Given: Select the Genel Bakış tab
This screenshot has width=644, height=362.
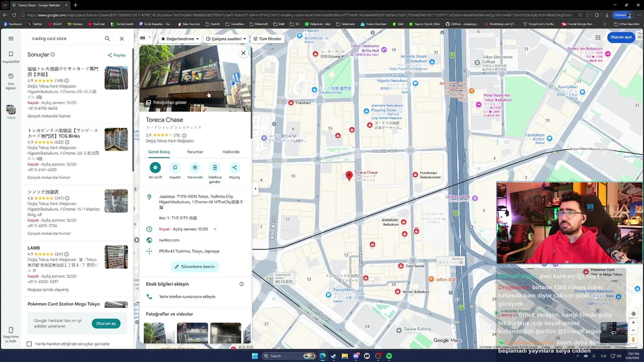Looking at the screenshot, I should tap(159, 152).
